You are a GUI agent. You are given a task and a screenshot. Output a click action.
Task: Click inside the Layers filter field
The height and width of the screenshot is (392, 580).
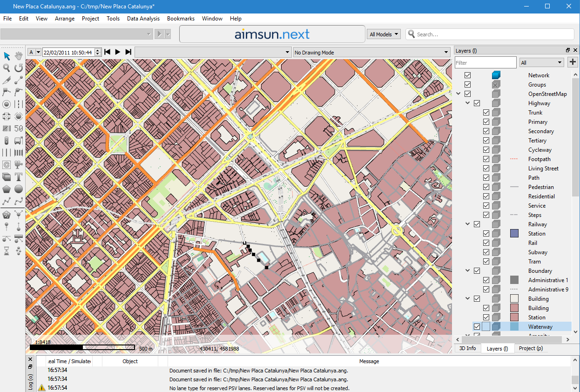coord(485,62)
